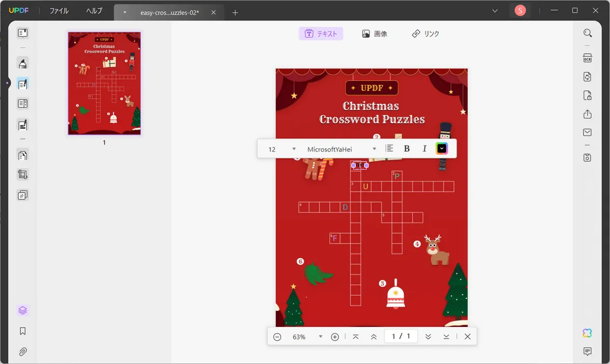The image size is (610, 364).
Task: Save as other disk icon
Action: pos(588,157)
